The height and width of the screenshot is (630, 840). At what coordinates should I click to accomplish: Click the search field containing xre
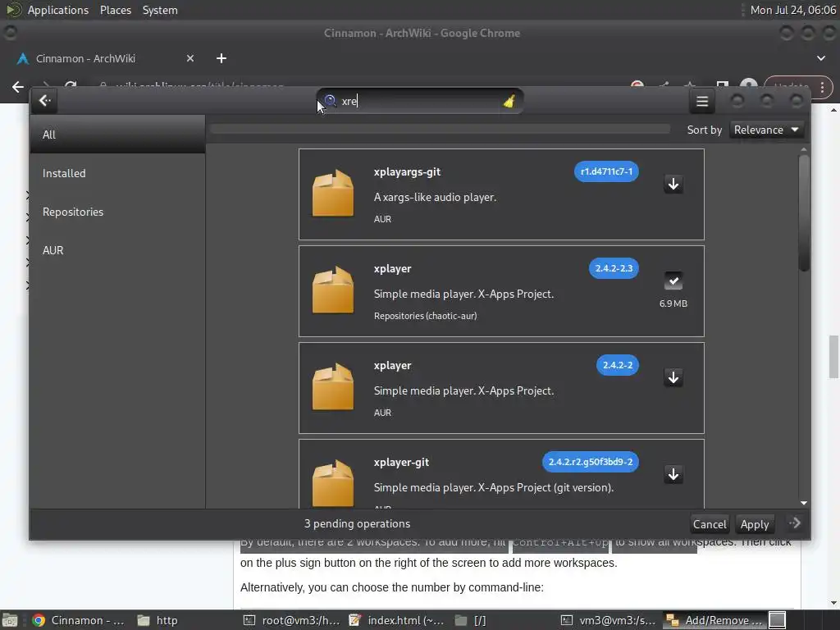419,101
